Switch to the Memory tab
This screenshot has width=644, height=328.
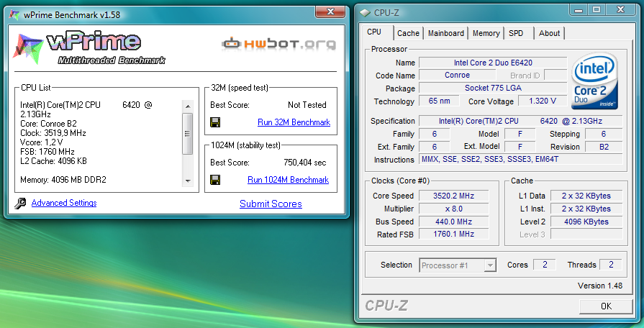point(486,33)
